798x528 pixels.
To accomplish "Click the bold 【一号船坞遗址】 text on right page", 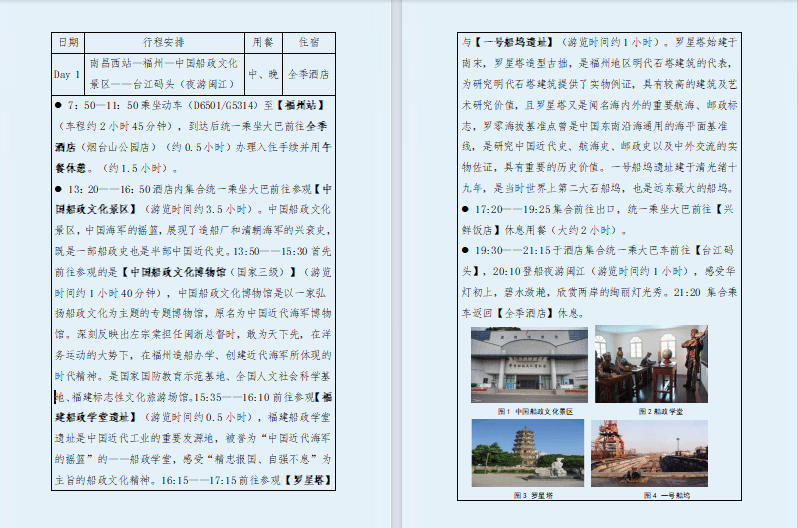I will pyautogui.click(x=510, y=42).
